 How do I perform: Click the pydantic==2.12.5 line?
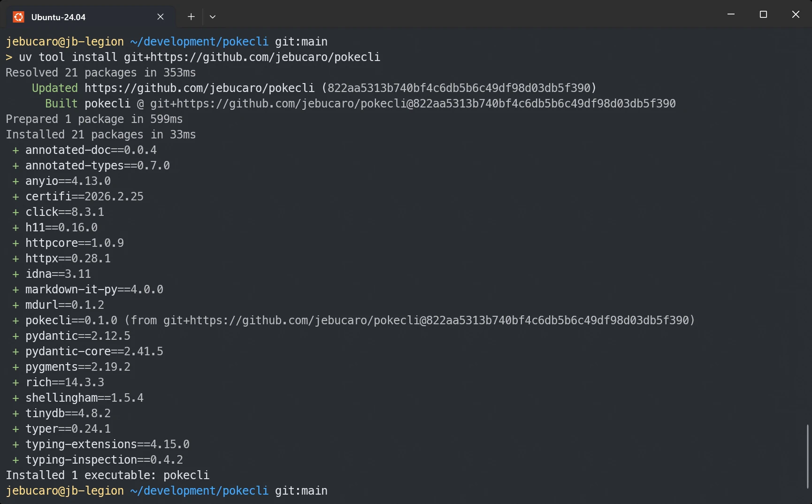coord(78,336)
